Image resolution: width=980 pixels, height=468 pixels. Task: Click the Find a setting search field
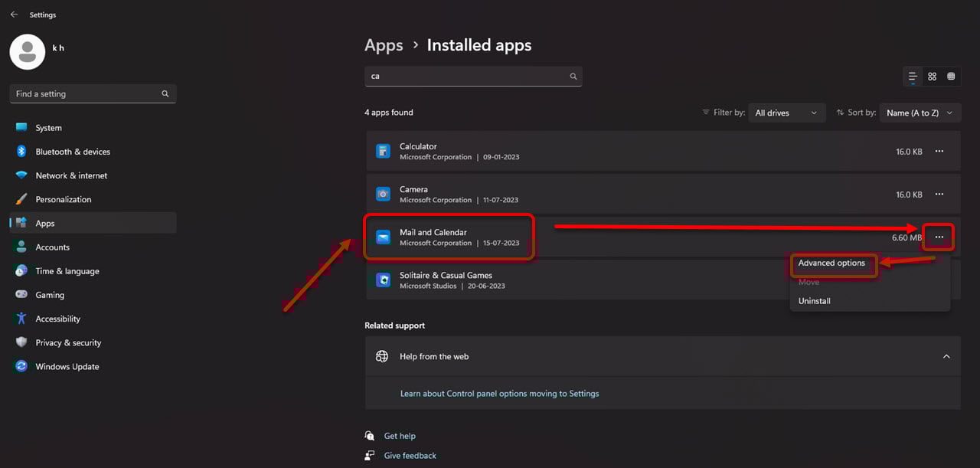[x=86, y=94]
